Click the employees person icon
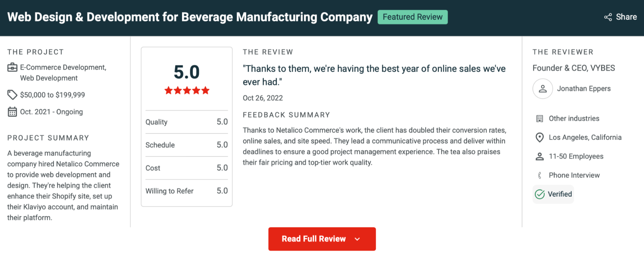Screen dimensions: 644x258 click(539, 157)
